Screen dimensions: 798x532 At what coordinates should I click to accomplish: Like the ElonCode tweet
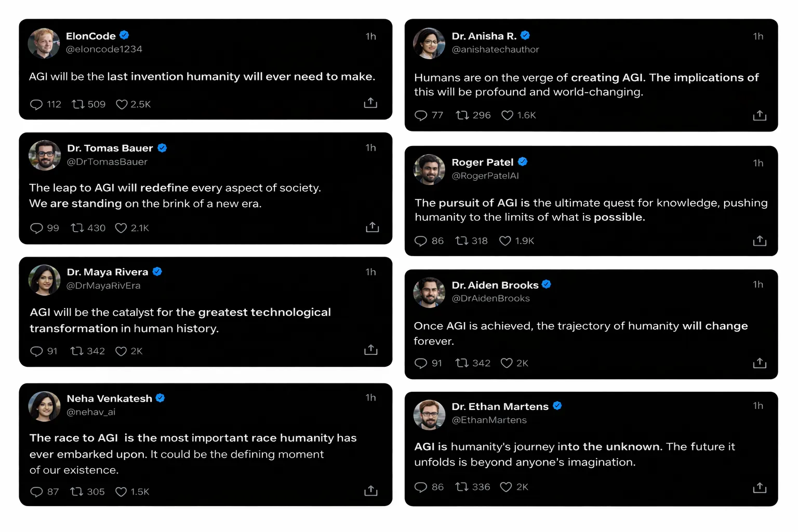(x=122, y=104)
